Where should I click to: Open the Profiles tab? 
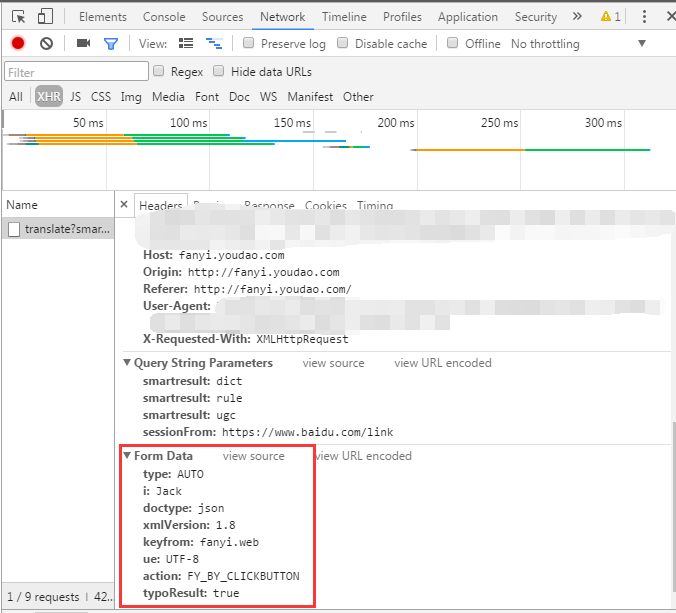point(402,17)
